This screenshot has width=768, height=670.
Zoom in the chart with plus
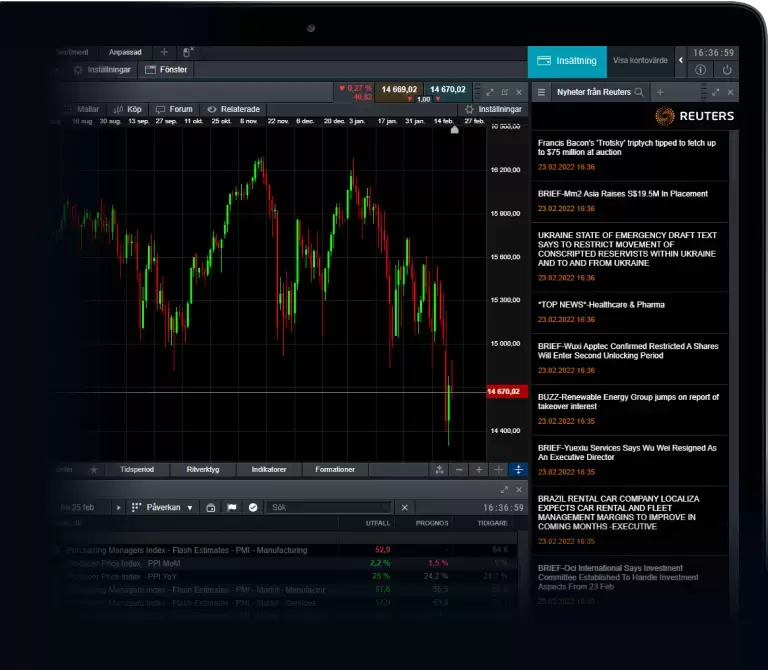(x=479, y=470)
